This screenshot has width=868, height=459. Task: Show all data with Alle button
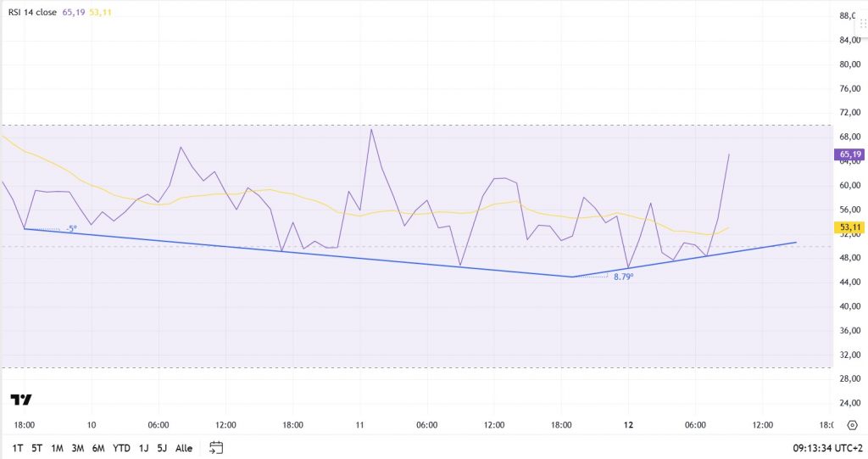[184, 448]
